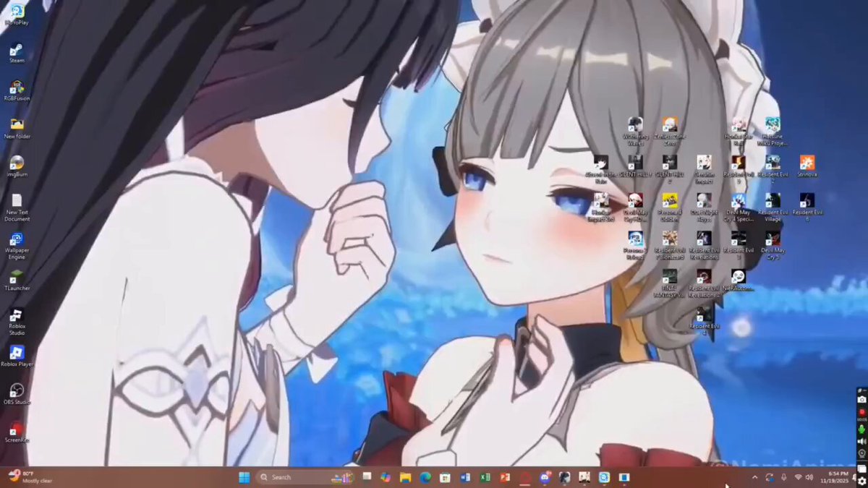Select the Persona 4 Golden shortcut

coord(669,201)
